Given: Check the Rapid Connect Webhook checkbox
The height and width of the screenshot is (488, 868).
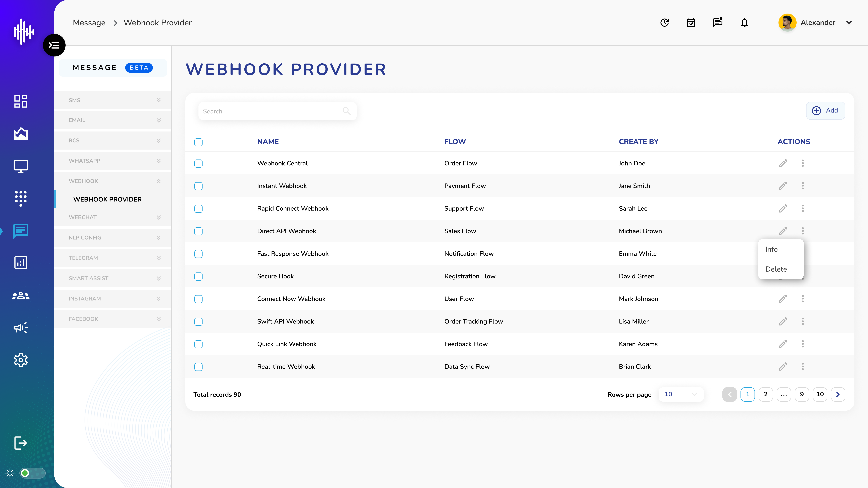Looking at the screenshot, I should tap(198, 208).
